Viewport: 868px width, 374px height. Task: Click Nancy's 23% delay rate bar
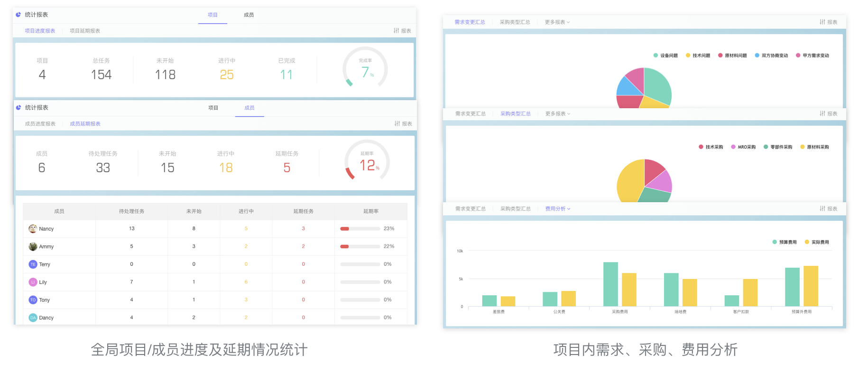360,229
